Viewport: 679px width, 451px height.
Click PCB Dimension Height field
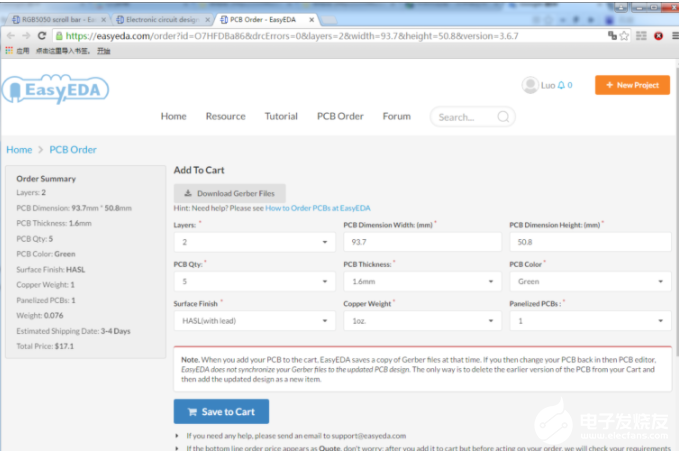[590, 242]
